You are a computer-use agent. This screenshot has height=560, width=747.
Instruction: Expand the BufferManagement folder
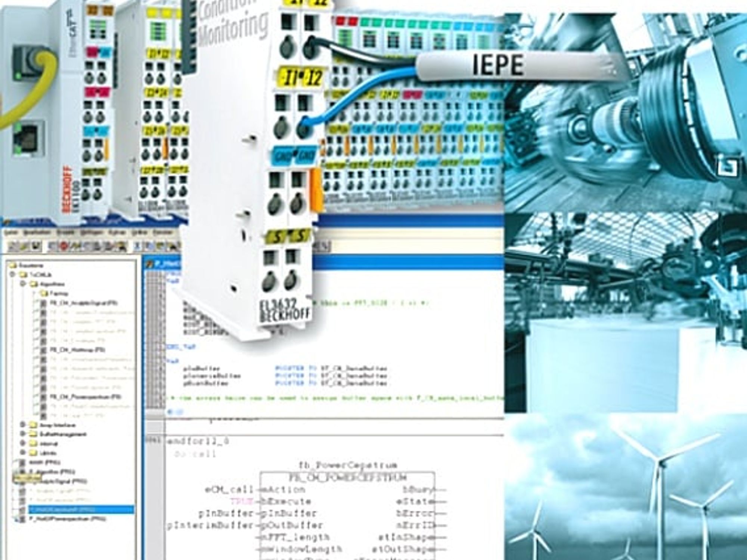point(23,434)
